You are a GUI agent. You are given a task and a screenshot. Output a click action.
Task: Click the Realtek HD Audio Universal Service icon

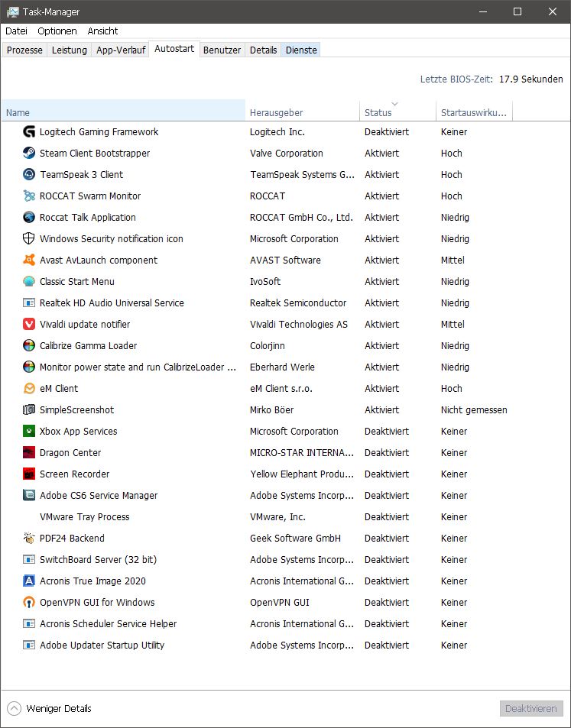point(29,303)
